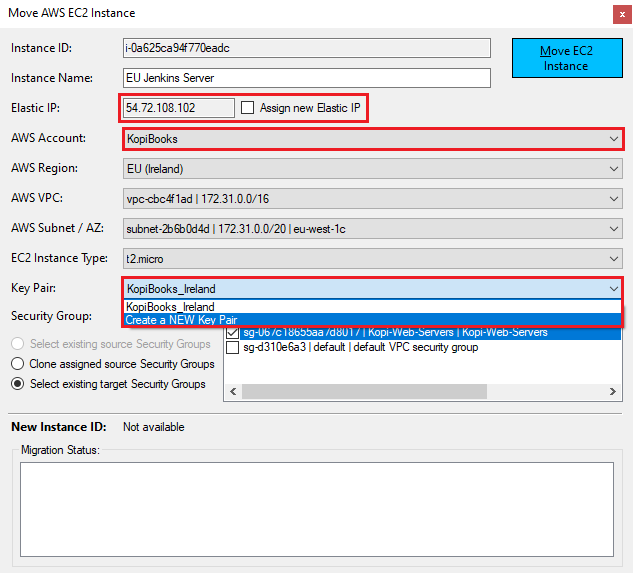Check the sg-d310e6a3 default security group
Screen dimensions: 633x573
[233, 347]
